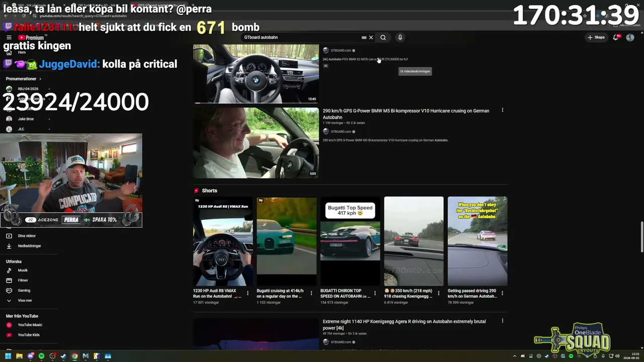Open options for the 918 chasing Koenigsegg short
Viewport: 644px width, 362px height.
pos(438,293)
